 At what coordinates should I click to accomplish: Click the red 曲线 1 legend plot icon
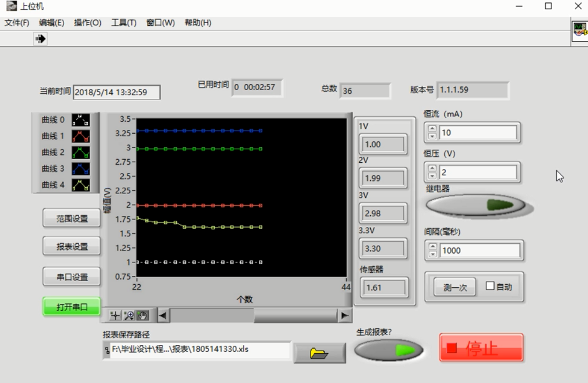coord(81,136)
